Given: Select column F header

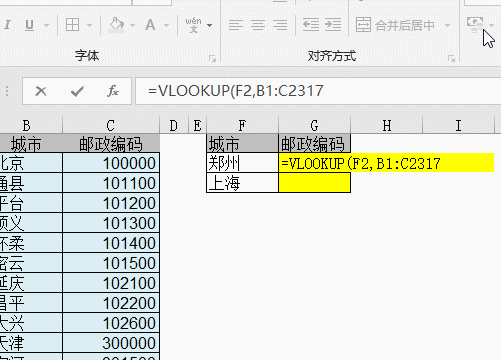Looking at the screenshot, I should pos(242,126).
